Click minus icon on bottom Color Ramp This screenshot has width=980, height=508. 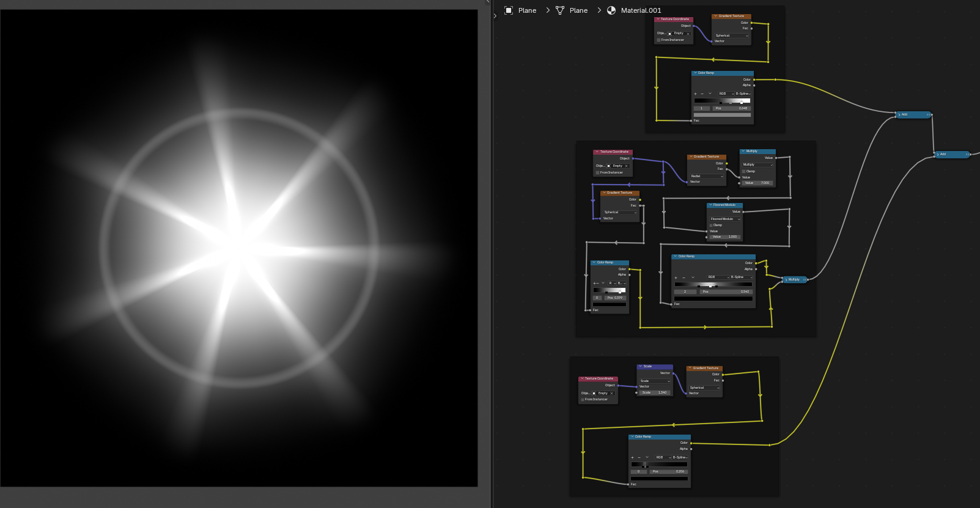639,457
